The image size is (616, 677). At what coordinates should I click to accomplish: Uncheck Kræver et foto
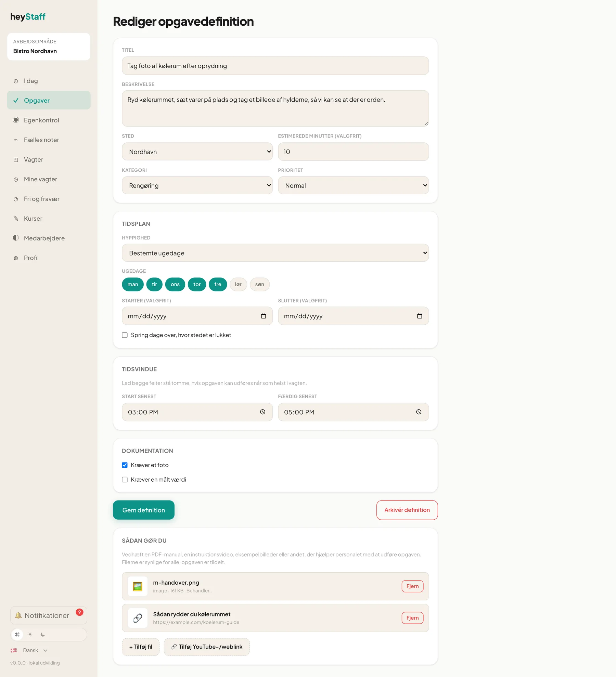pos(125,465)
